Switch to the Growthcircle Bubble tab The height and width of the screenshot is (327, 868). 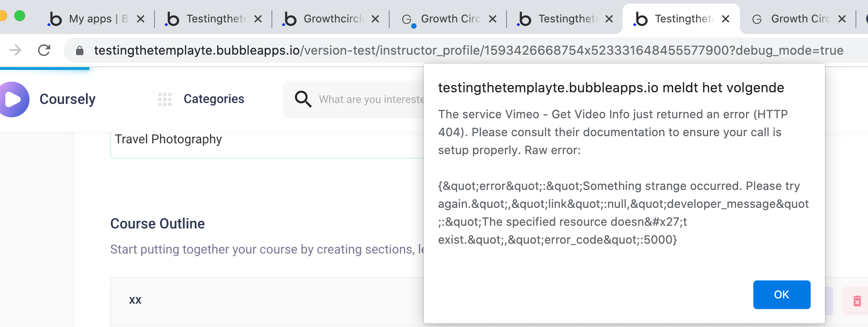coord(331,19)
